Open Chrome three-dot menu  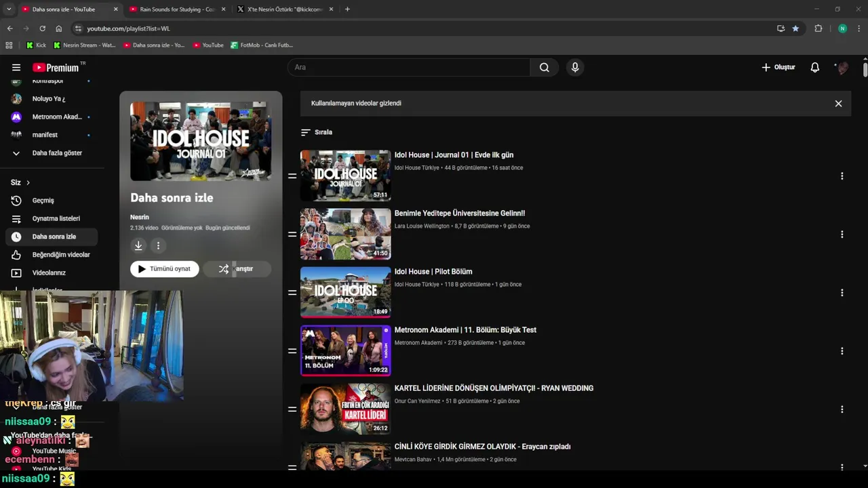click(x=859, y=28)
